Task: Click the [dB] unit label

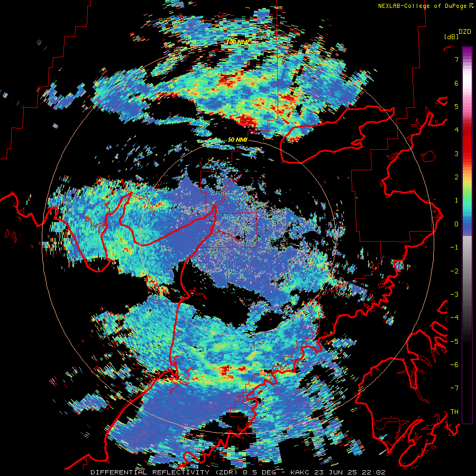Action: point(452,36)
